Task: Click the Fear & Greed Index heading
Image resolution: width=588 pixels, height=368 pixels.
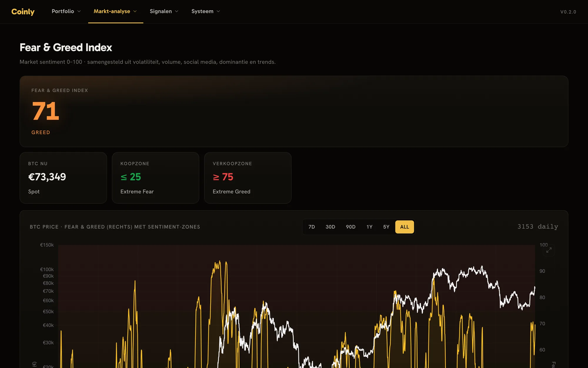Action: point(66,47)
